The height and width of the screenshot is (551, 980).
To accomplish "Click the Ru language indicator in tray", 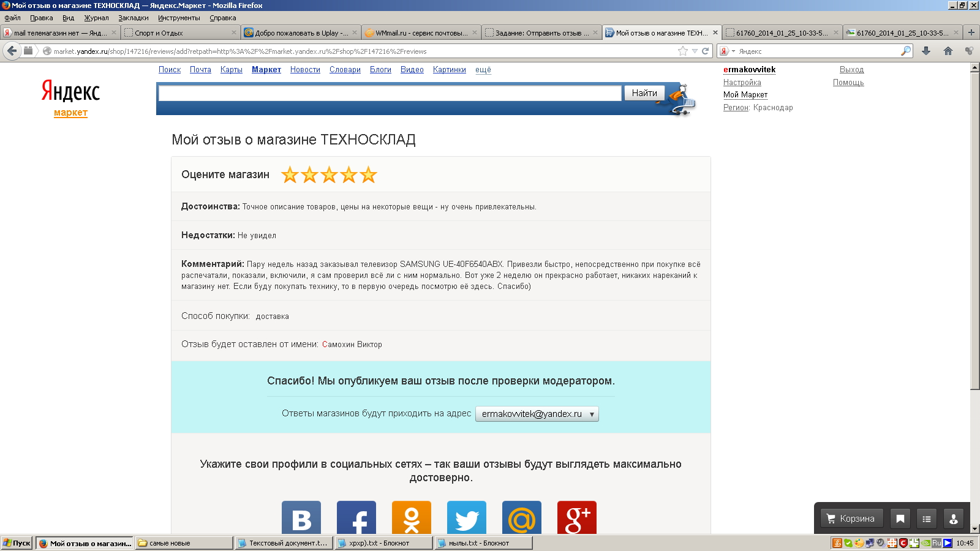I will [x=937, y=543].
